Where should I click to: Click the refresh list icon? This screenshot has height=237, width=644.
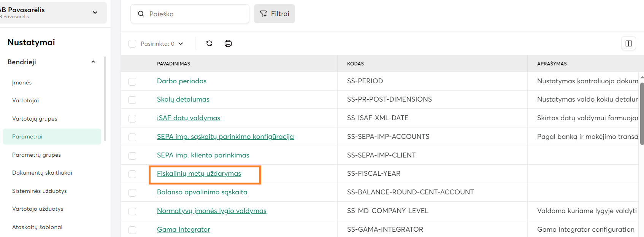[x=209, y=43]
